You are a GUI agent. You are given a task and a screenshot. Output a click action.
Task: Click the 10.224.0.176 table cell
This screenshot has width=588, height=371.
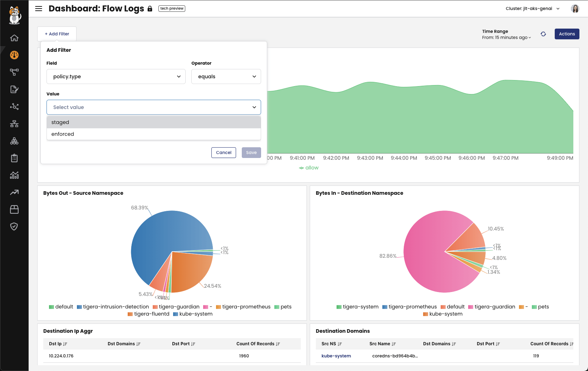click(61, 356)
